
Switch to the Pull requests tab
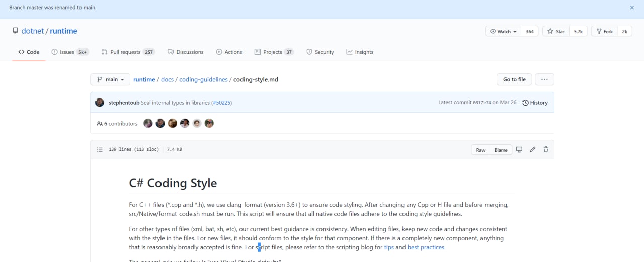click(128, 52)
